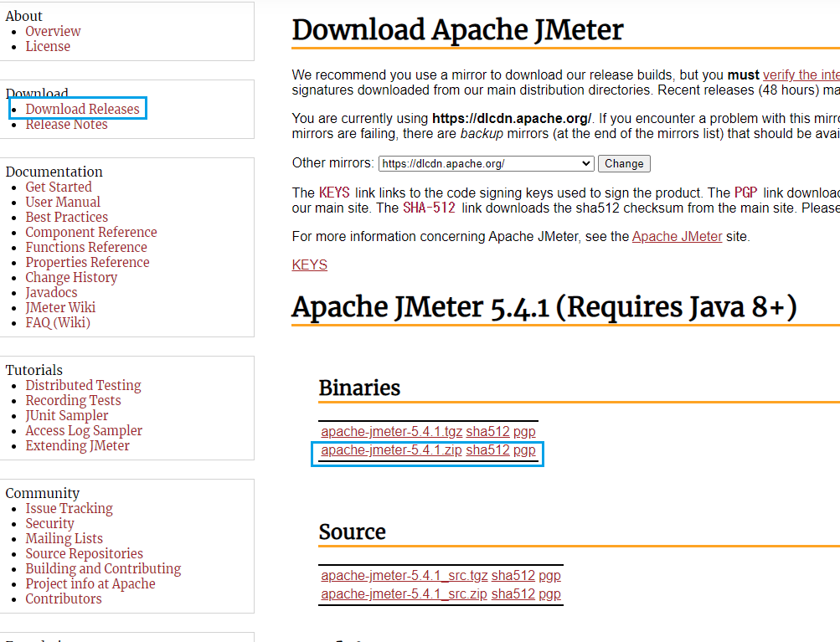Select Get Started in Documentation

(59, 187)
